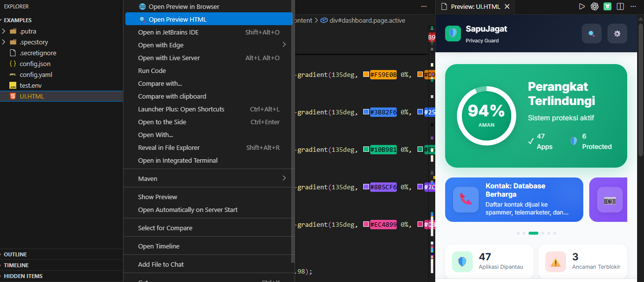
Task: Open the preview tab's more actions ellipsis
Action: tap(633, 6)
